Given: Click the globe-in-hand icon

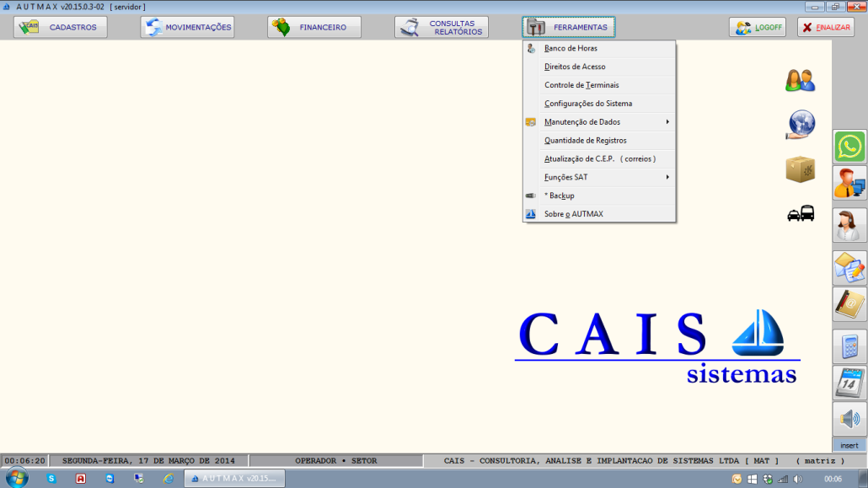Looking at the screenshot, I should (801, 125).
